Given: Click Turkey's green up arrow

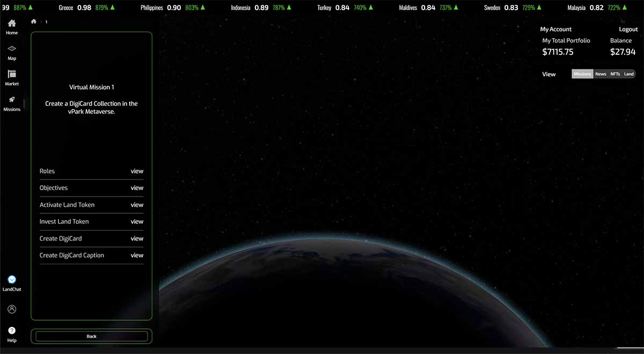Looking at the screenshot, I should (371, 8).
